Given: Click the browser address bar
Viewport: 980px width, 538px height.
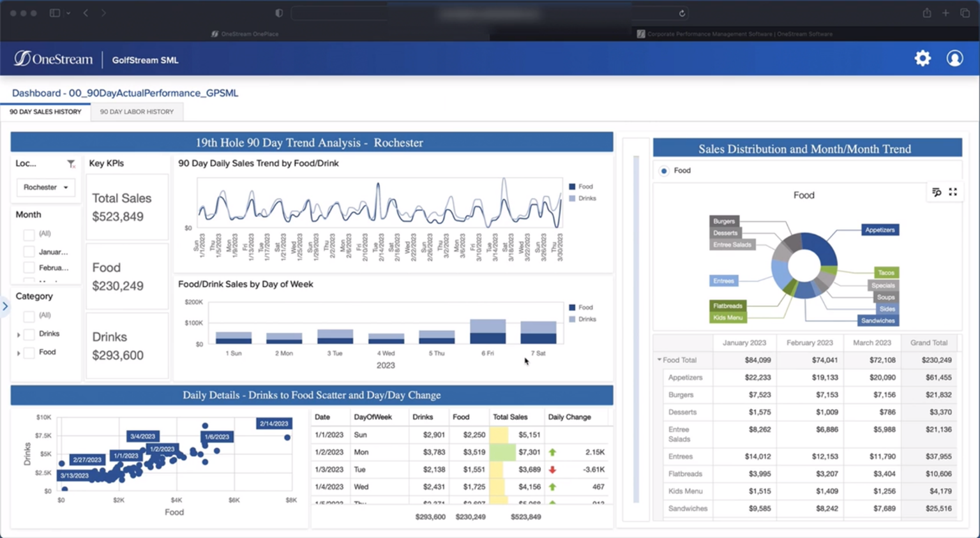Looking at the screenshot, I should coord(488,13).
